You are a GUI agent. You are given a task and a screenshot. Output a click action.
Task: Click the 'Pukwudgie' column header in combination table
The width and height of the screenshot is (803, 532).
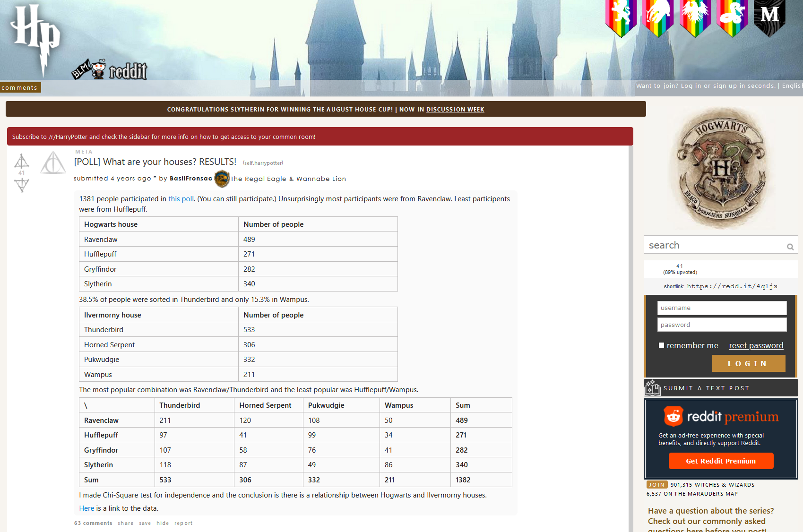click(x=341, y=405)
